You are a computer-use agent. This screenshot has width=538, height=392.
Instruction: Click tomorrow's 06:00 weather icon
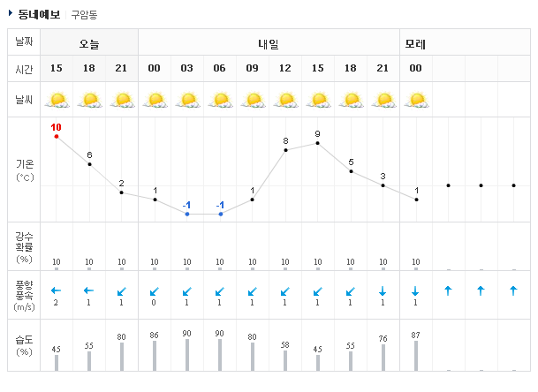pyautogui.click(x=220, y=100)
